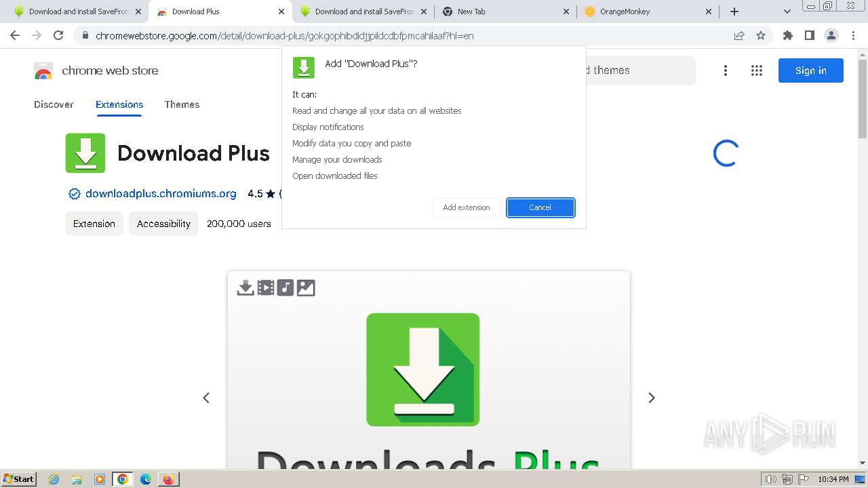
Task: Show the previous screenshot in carousel
Action: pyautogui.click(x=206, y=398)
